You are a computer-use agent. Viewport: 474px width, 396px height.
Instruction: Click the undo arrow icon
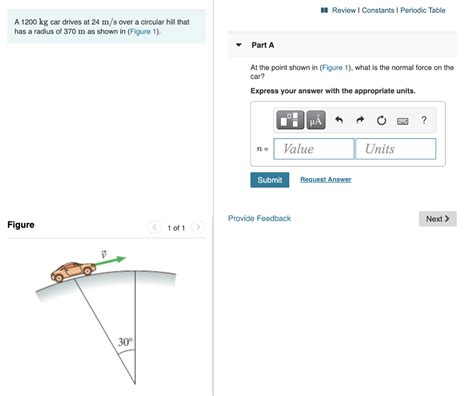pos(339,120)
